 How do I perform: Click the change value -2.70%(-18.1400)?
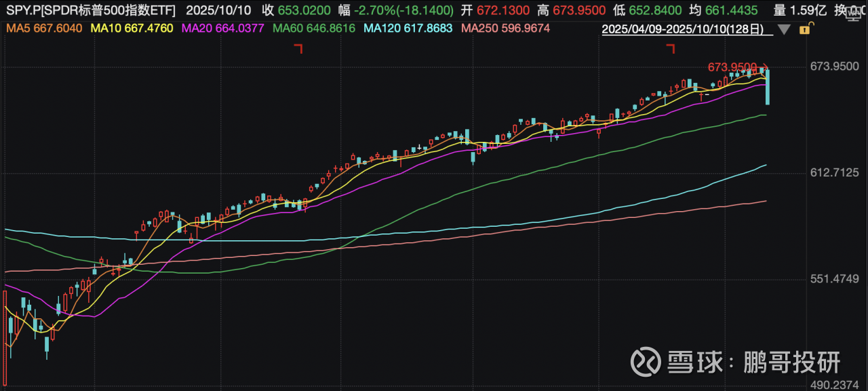click(x=403, y=11)
